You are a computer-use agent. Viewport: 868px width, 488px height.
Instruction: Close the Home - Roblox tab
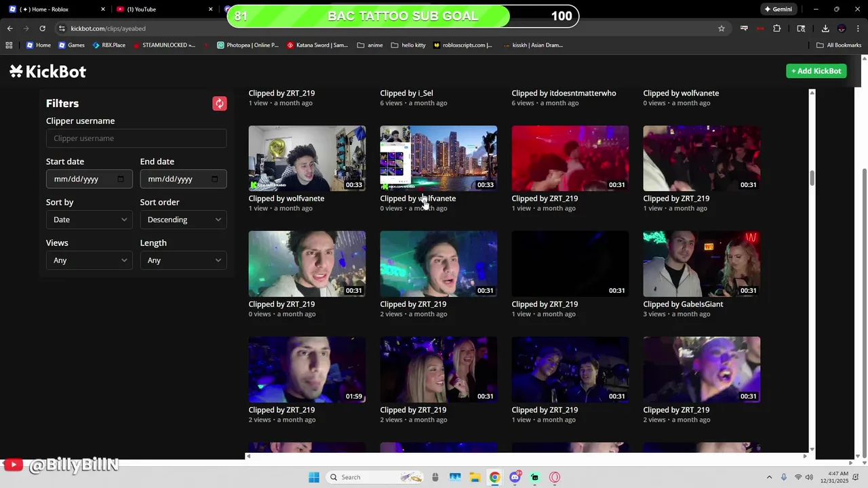[103, 9]
